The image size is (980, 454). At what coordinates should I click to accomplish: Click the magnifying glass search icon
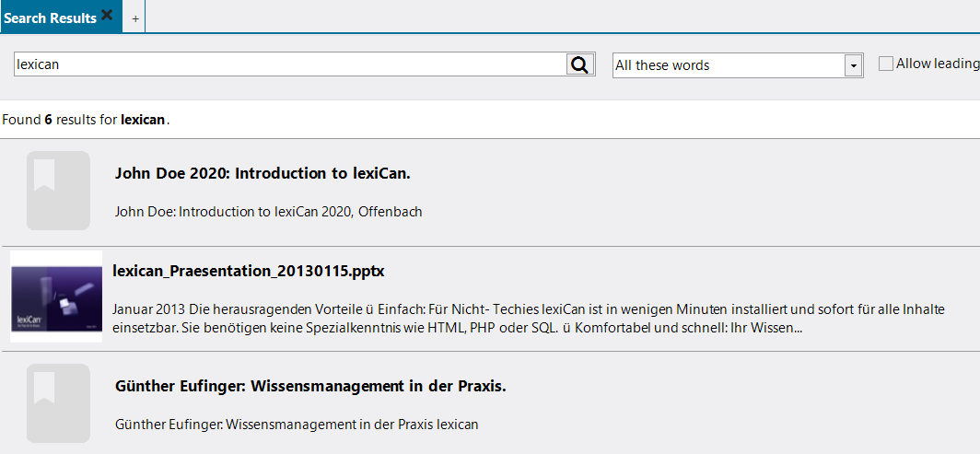(579, 64)
